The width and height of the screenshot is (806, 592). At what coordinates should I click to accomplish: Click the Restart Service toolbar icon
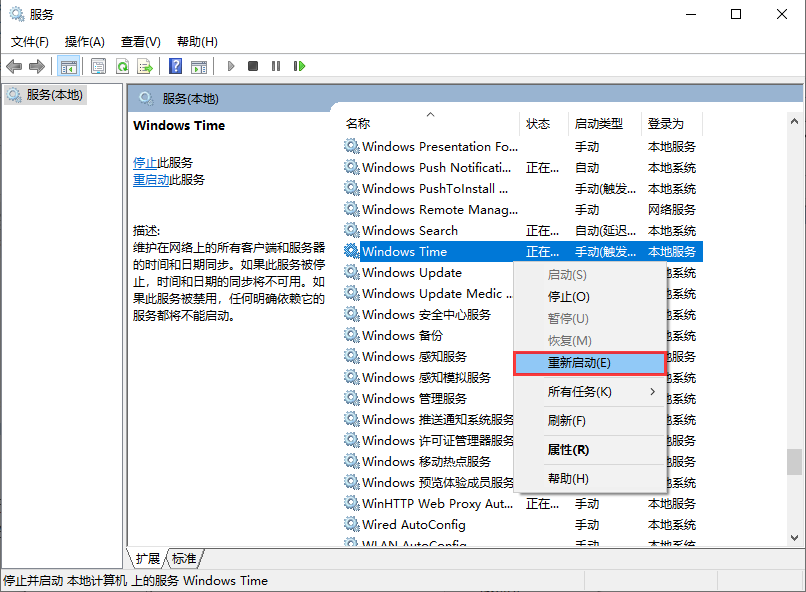tap(299, 66)
